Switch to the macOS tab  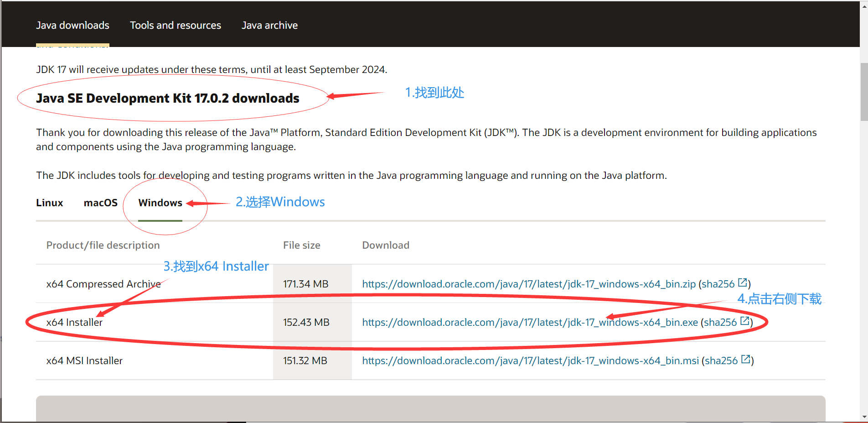coord(101,203)
